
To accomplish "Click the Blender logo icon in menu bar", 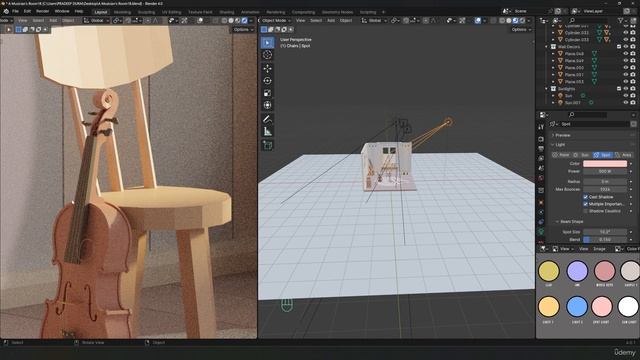I will click(6, 11).
